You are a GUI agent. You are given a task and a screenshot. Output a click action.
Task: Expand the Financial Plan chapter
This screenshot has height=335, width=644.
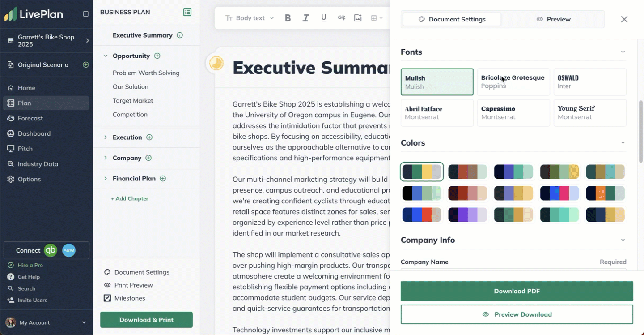coord(105,178)
